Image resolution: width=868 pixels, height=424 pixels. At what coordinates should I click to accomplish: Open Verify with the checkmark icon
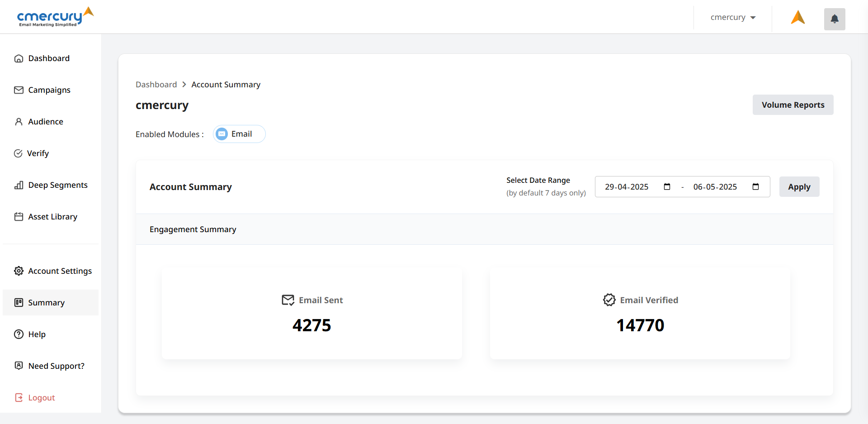(19, 153)
